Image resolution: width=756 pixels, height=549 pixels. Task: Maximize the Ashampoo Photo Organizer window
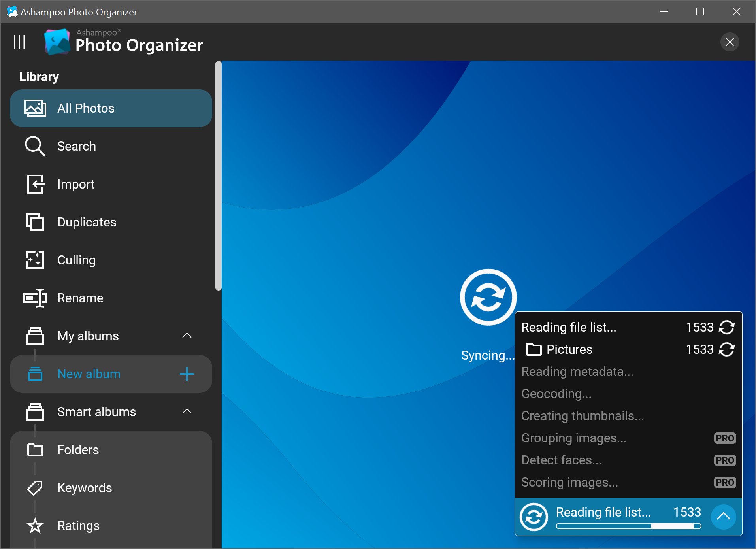pos(700,11)
